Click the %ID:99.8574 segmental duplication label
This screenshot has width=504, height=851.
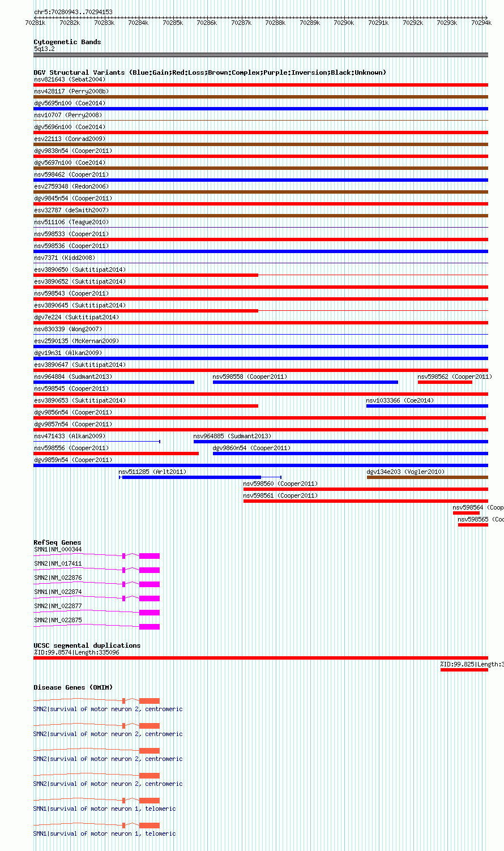pyautogui.click(x=76, y=653)
